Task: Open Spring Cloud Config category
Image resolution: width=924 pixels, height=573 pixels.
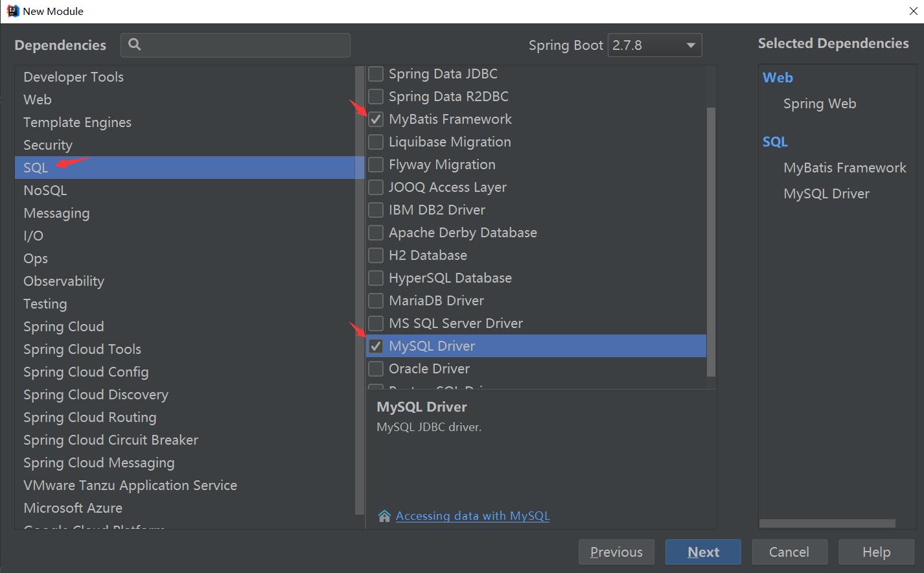Action: [185, 372]
